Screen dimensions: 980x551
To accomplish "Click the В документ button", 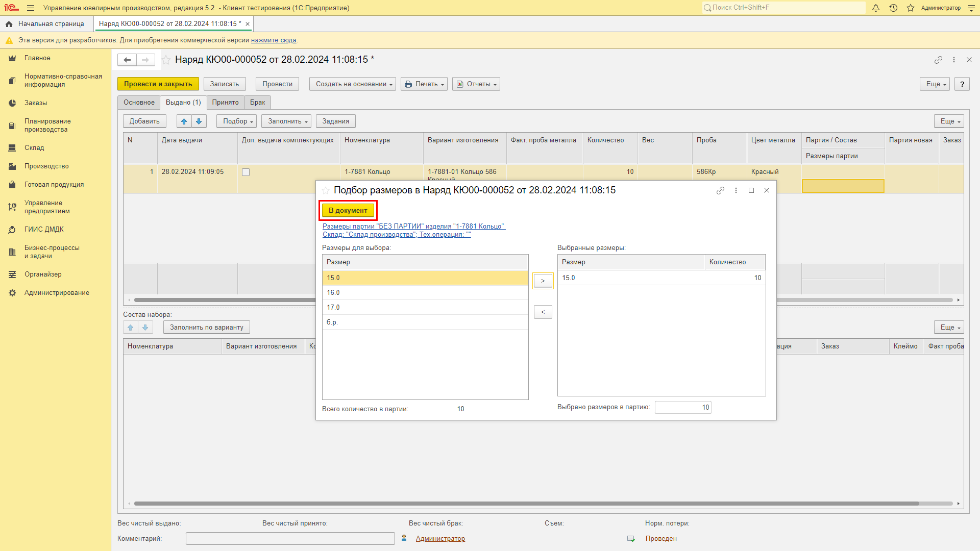I will (x=348, y=210).
